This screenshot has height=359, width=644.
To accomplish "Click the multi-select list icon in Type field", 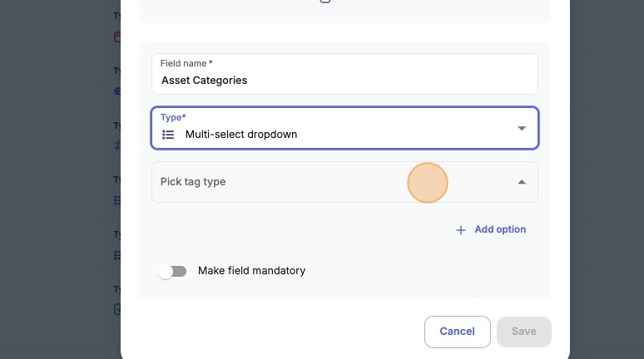I will tap(168, 135).
